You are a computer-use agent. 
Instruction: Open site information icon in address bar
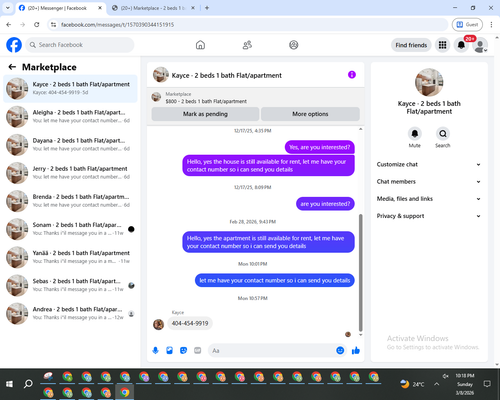coord(53,25)
